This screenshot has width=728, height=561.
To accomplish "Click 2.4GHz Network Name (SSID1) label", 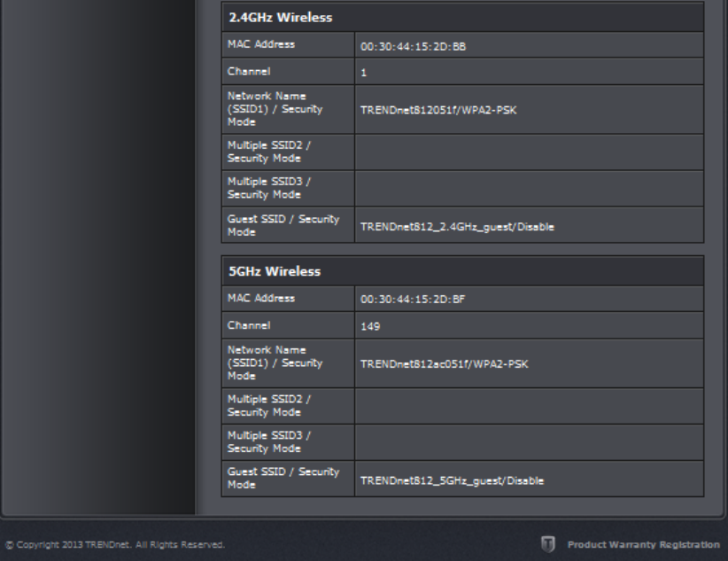I will point(275,109).
